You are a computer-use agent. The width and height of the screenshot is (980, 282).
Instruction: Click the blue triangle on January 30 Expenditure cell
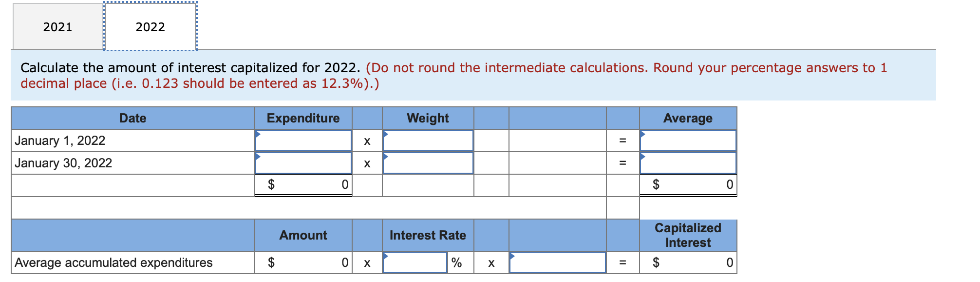pos(257,157)
